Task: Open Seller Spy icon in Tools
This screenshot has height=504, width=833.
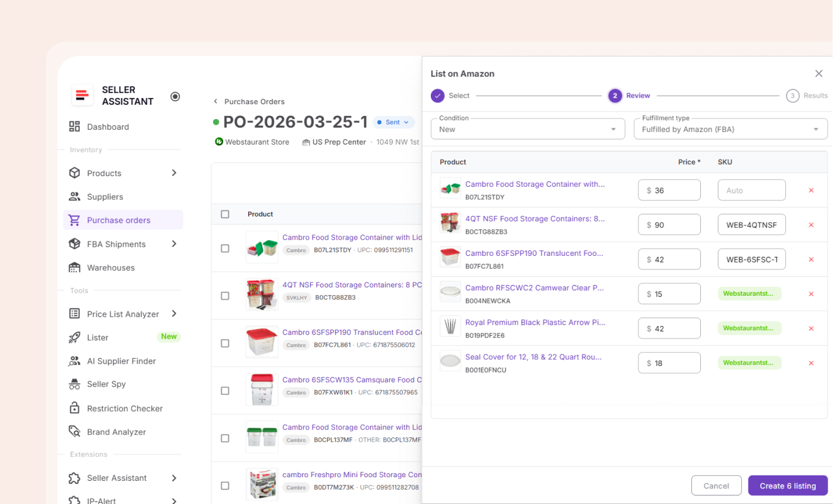Action: click(x=74, y=384)
